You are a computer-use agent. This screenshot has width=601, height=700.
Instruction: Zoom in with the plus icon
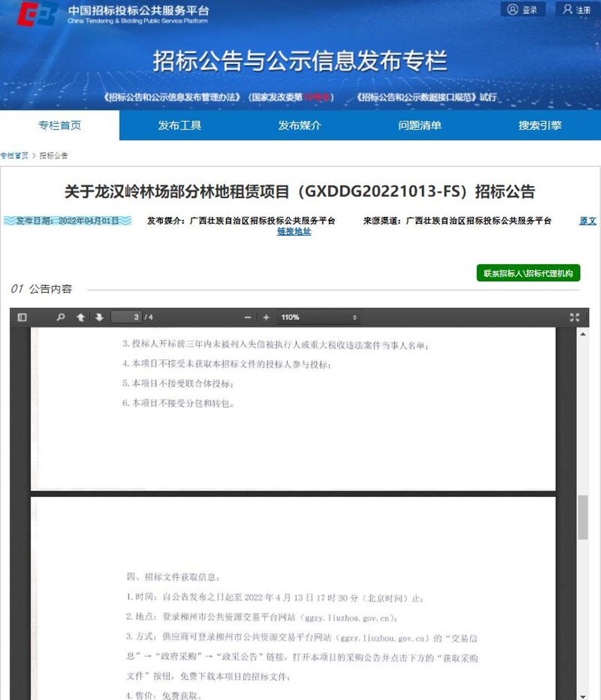tap(266, 317)
